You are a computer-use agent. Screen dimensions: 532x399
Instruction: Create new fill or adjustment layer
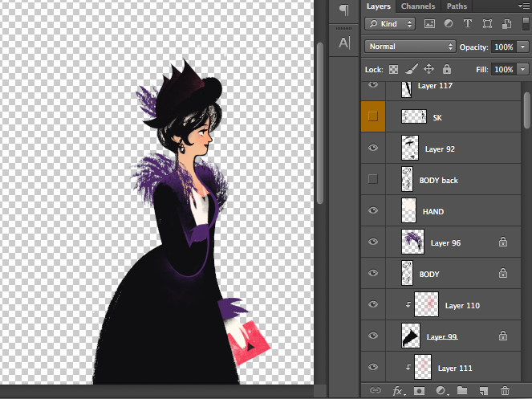pyautogui.click(x=441, y=391)
